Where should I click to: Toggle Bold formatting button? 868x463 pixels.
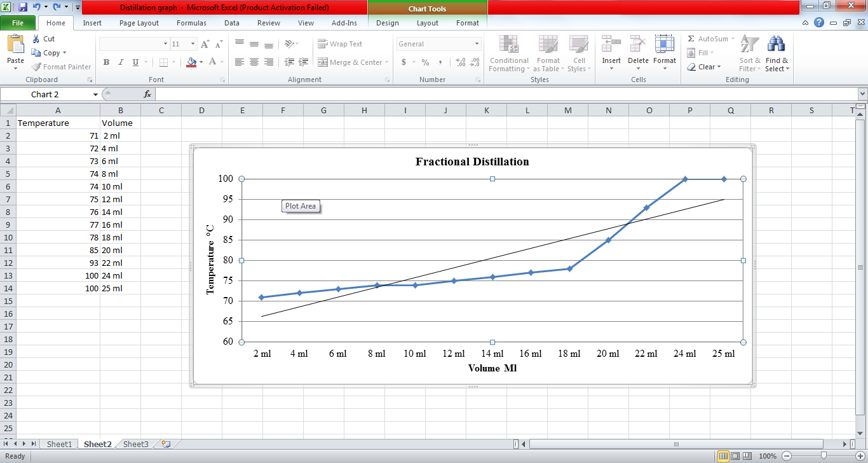106,62
